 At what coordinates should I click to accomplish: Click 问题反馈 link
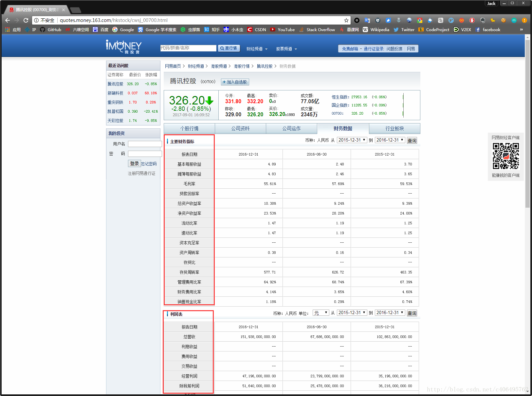[394, 49]
